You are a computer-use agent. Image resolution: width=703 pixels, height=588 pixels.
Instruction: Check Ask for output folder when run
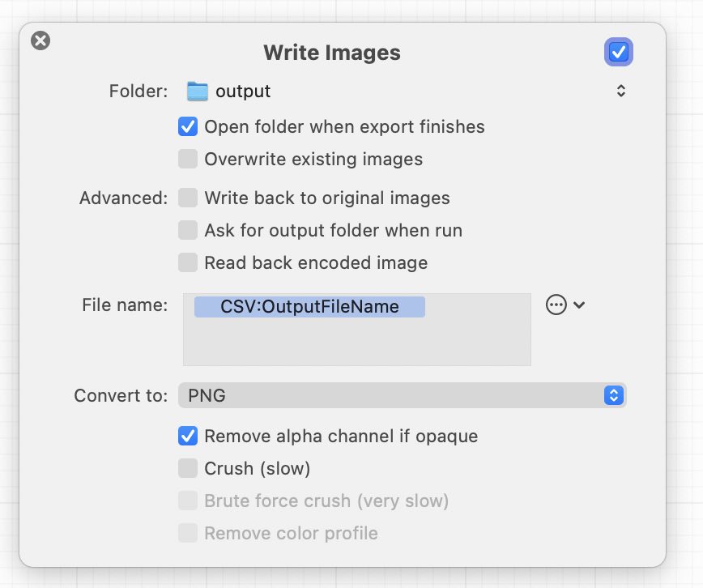(188, 231)
